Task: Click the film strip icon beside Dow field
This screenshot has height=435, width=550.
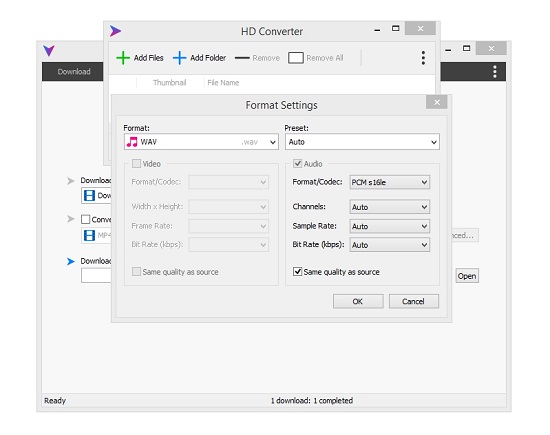Action: coord(89,195)
